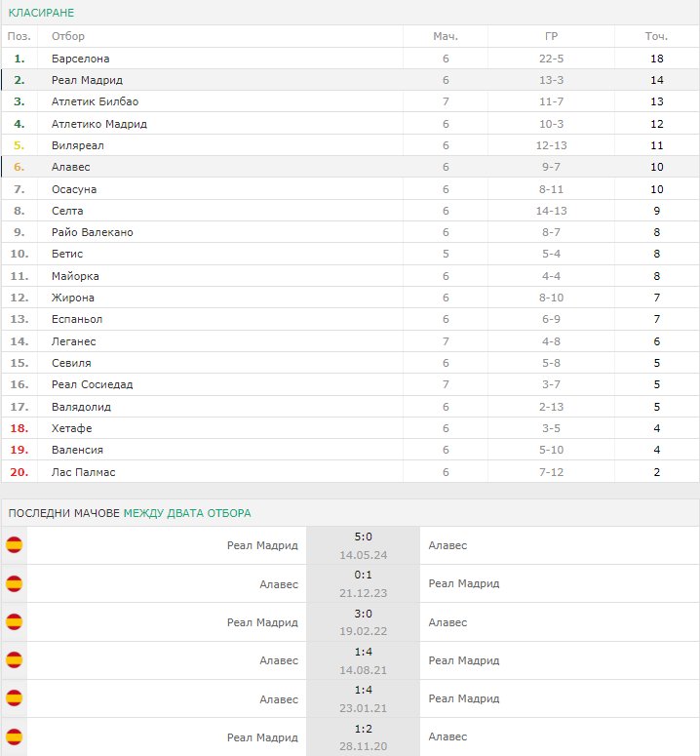Select the 5:0 score from 14.05.24
Image resolution: width=700 pixels, height=756 pixels.
click(364, 537)
